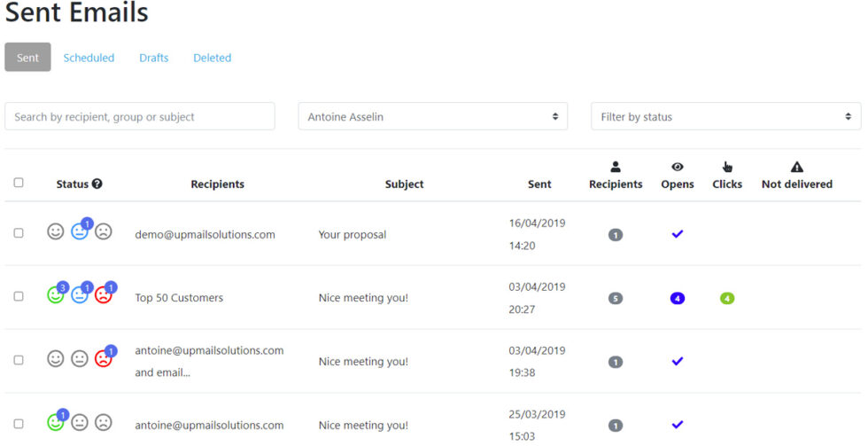The image size is (868, 446).
Task: Check the 03/04/2019 19:38 email row checkbox
Action: tap(19, 360)
